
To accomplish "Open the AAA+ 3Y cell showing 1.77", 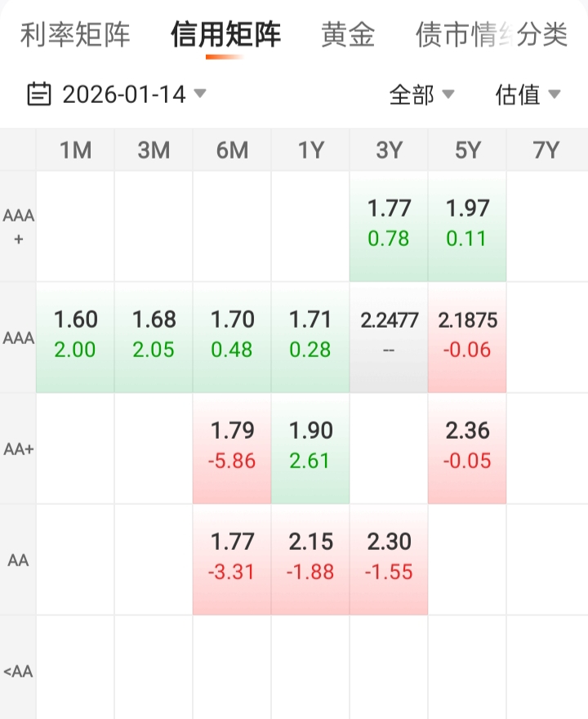I will pyautogui.click(x=389, y=224).
